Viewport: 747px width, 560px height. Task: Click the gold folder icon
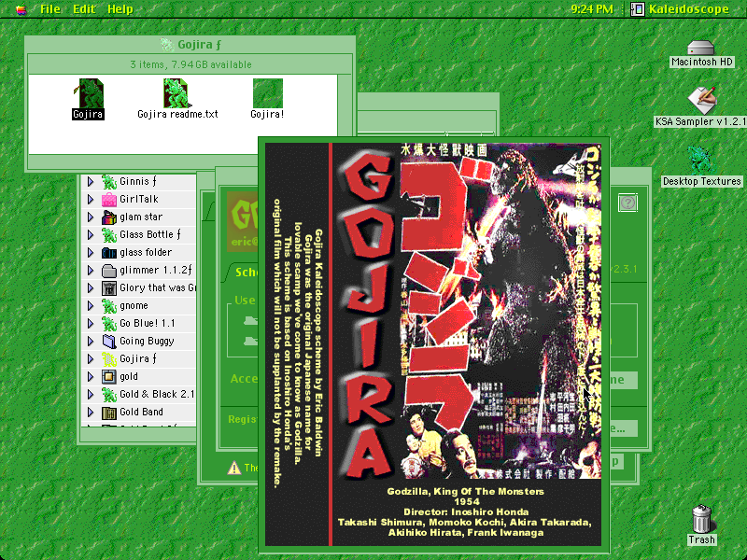[109, 377]
